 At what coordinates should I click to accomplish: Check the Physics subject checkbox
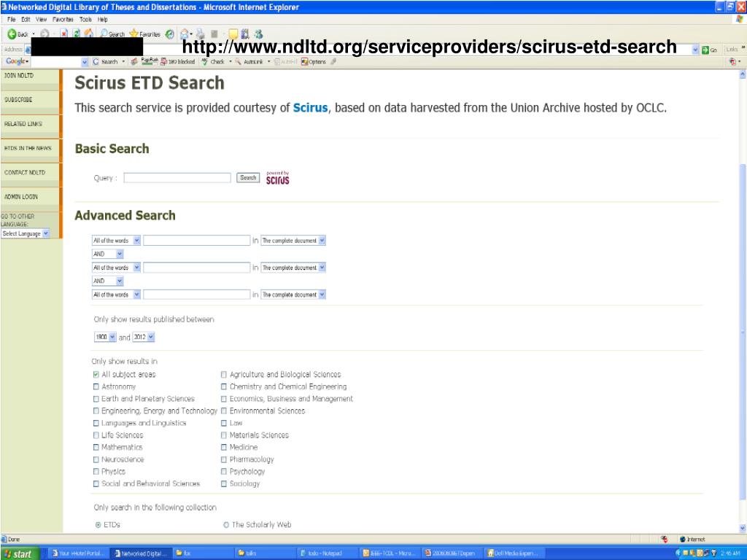(x=96, y=472)
